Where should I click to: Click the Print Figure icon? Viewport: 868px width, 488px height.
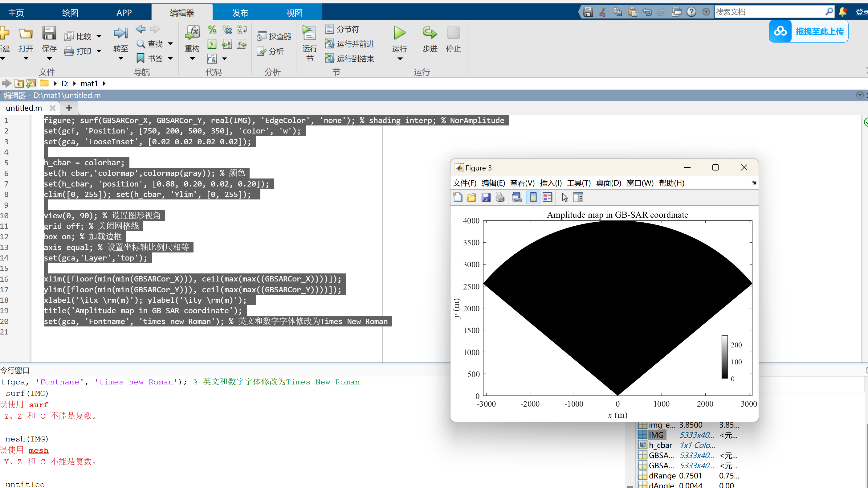tap(500, 198)
